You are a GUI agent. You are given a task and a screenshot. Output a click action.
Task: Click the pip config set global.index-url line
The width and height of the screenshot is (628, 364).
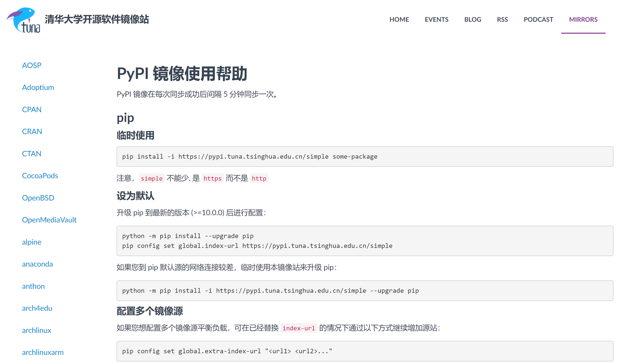(x=257, y=246)
